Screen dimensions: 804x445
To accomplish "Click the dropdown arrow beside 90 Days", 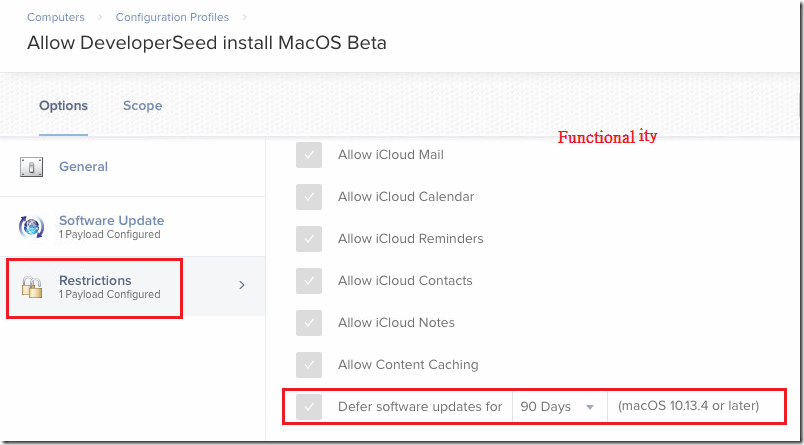I will 590,408.
